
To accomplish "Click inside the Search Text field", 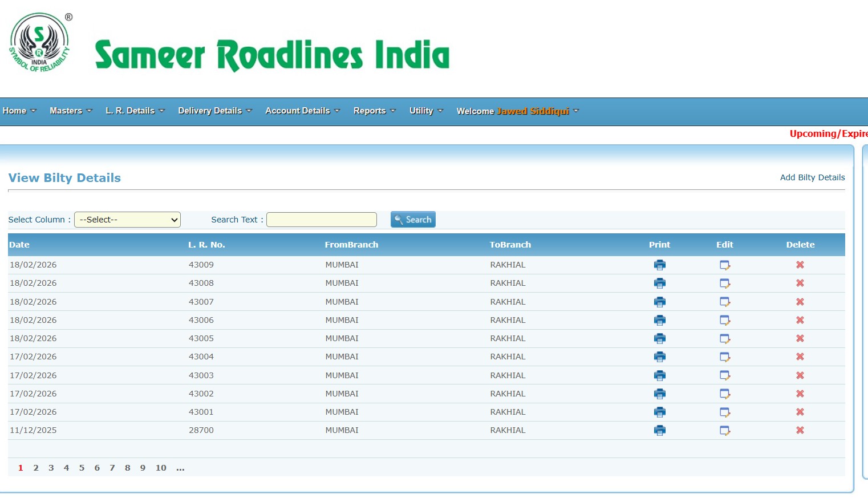I will coord(321,220).
